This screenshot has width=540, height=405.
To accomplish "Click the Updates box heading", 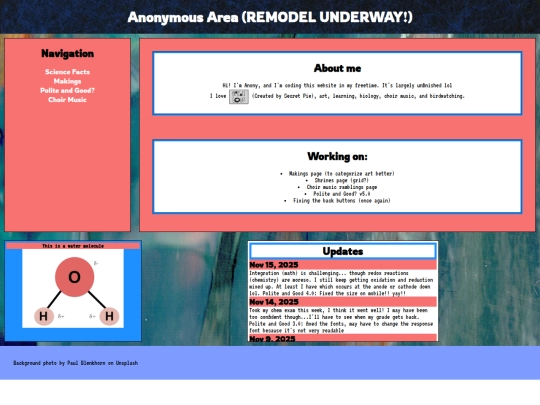I will [343, 251].
